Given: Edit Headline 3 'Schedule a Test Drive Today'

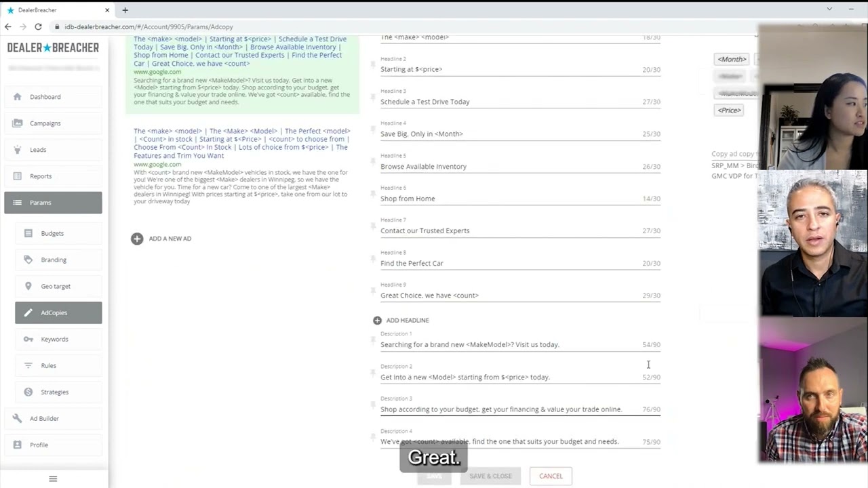Looking at the screenshot, I should pyautogui.click(x=520, y=102).
